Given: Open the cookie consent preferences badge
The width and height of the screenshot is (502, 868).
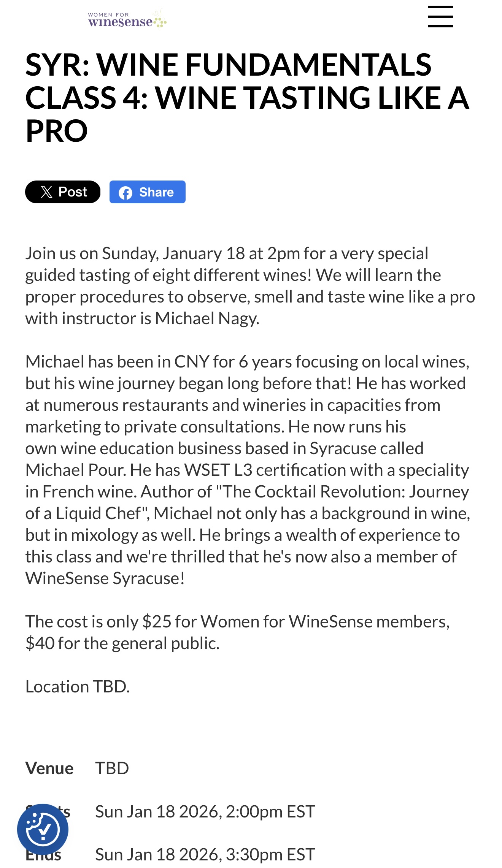Looking at the screenshot, I should [x=43, y=829].
